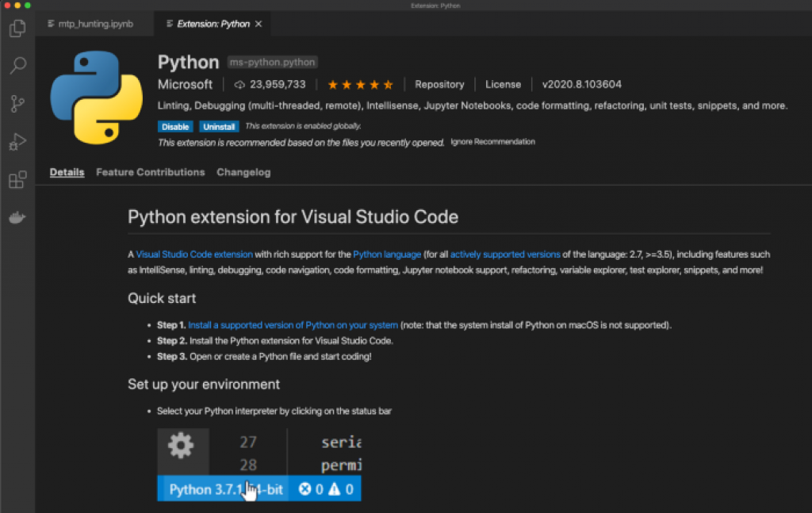This screenshot has height=513, width=812.
Task: Click the install count 23,959,733
Action: (278, 84)
